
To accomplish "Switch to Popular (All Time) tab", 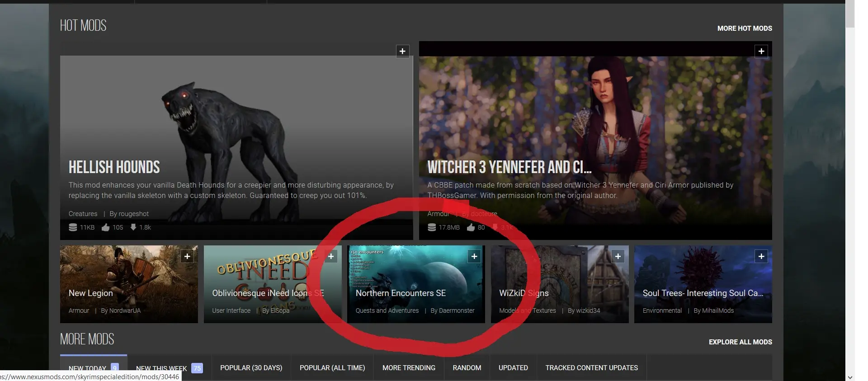I will (x=332, y=368).
